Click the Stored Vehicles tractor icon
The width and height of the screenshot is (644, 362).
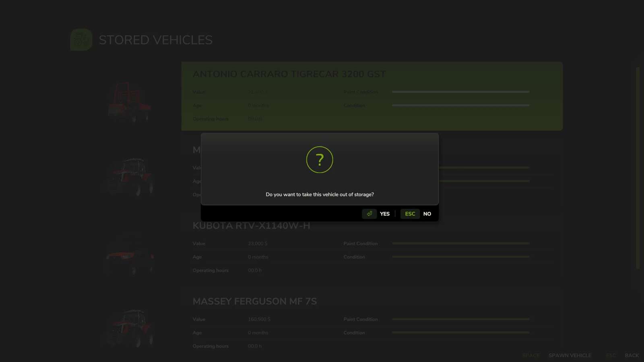pyautogui.click(x=81, y=40)
